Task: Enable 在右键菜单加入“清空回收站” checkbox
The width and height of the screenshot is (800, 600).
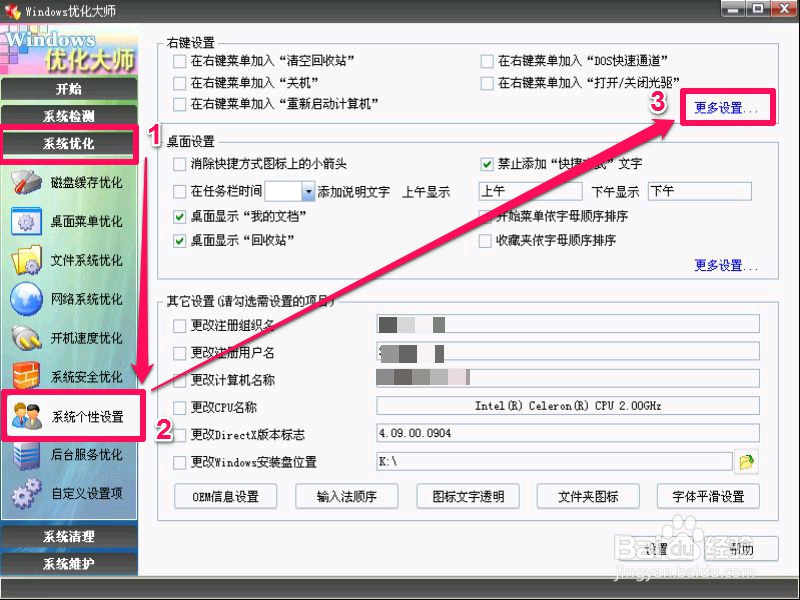Action: coord(180,61)
